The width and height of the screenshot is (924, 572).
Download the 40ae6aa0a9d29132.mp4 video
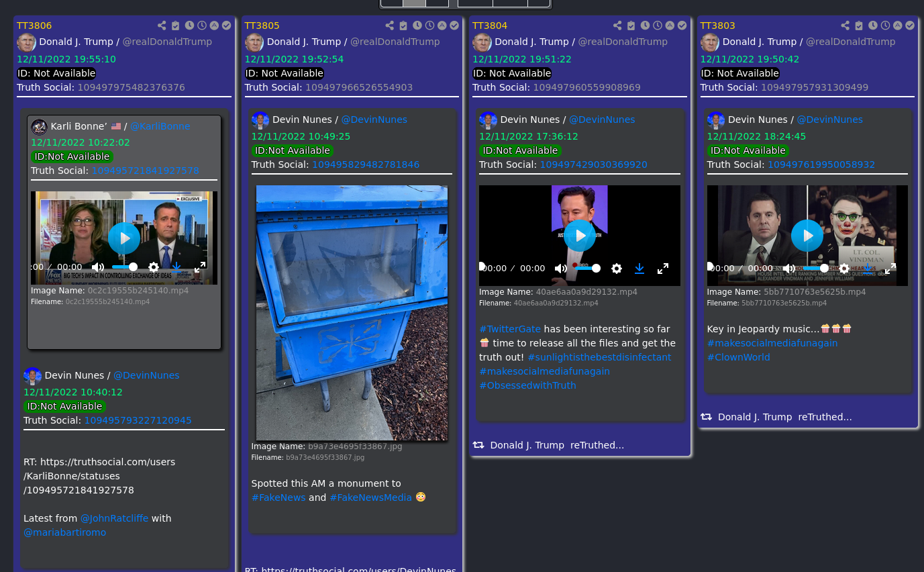[x=639, y=269]
